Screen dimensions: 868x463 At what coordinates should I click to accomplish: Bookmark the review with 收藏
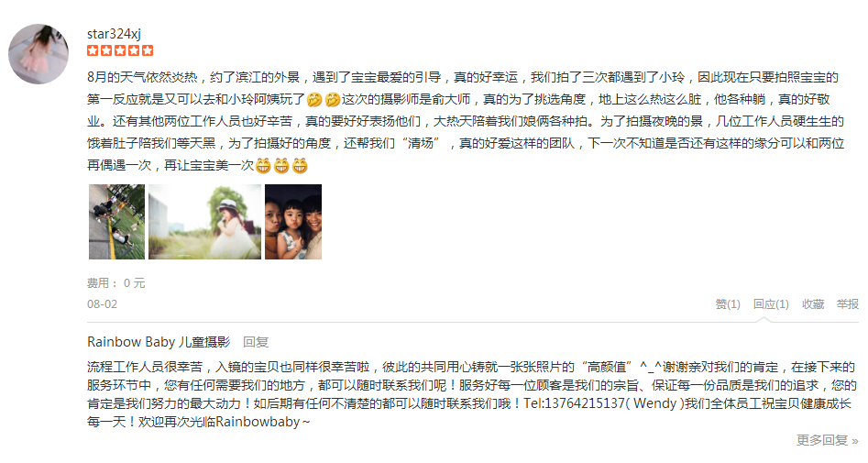click(x=813, y=304)
